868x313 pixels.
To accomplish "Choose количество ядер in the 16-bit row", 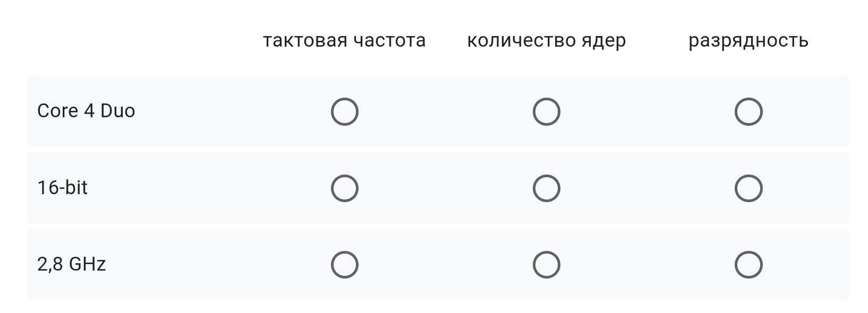I will [x=546, y=188].
